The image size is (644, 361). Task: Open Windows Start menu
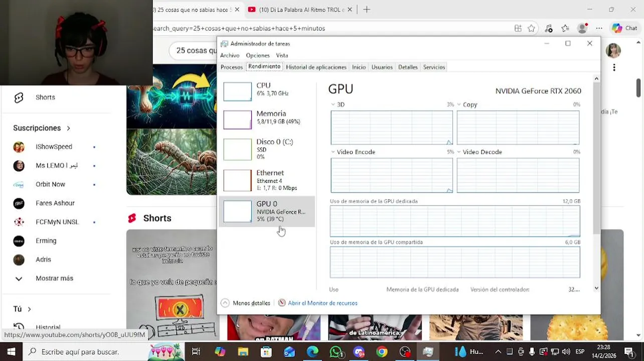click(x=11, y=351)
